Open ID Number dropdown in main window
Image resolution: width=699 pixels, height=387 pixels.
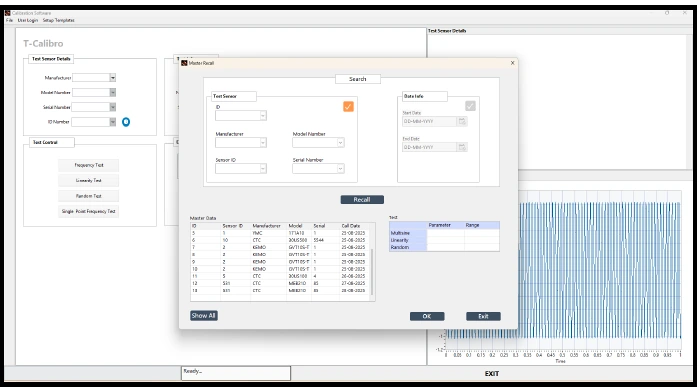[x=113, y=122]
